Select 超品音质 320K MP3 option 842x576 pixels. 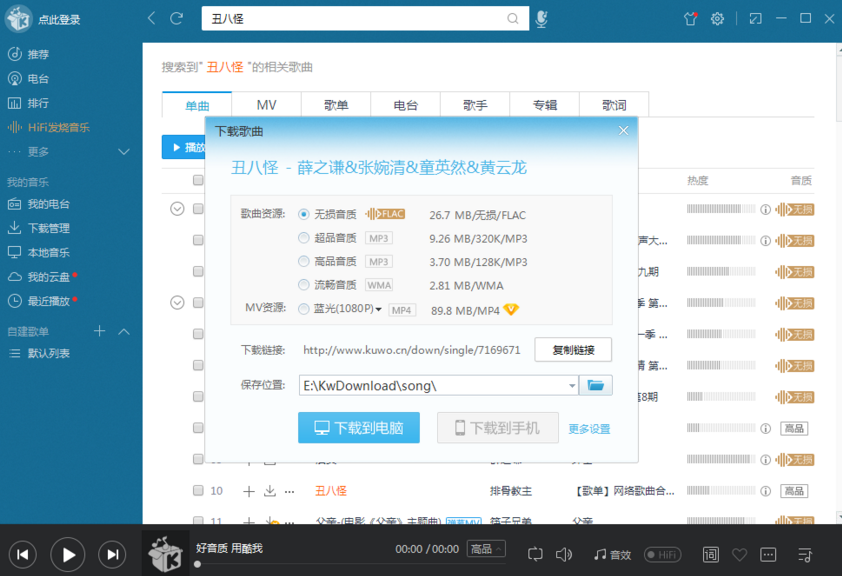pyautogui.click(x=303, y=238)
